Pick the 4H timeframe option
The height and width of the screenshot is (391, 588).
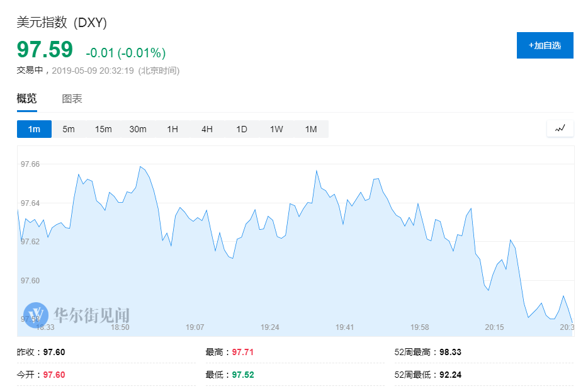click(x=207, y=129)
